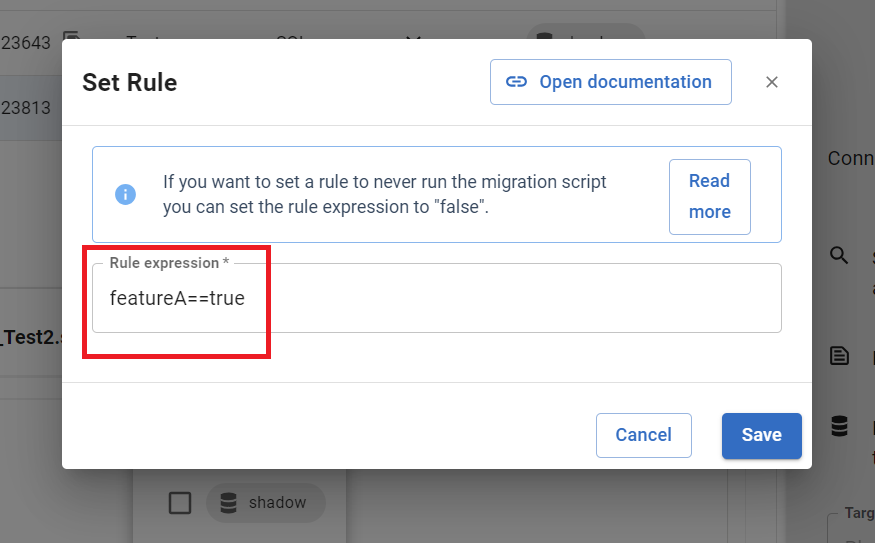The image size is (875, 543).
Task: Select row 23643 in the table
Action: (x=26, y=43)
